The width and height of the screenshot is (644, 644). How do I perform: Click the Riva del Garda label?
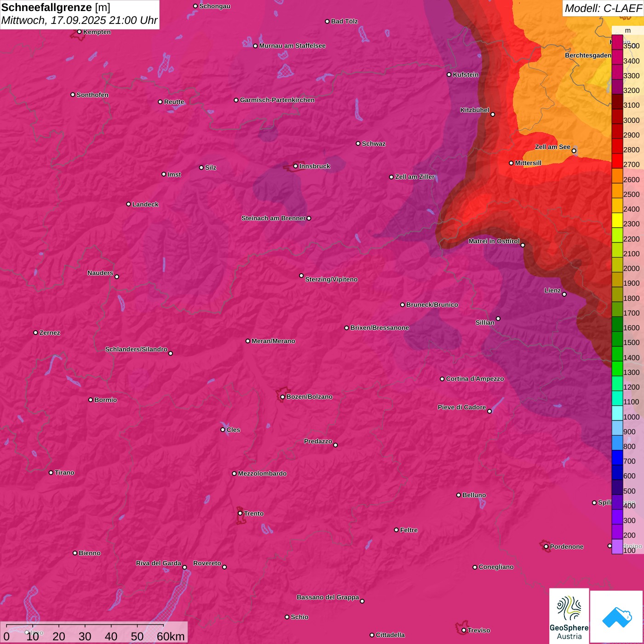[x=159, y=563]
